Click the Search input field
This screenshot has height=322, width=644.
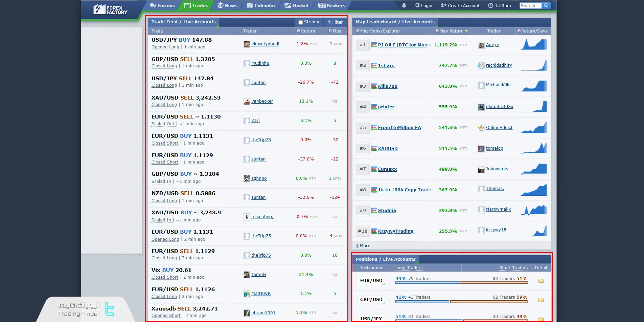pyautogui.click(x=530, y=5)
